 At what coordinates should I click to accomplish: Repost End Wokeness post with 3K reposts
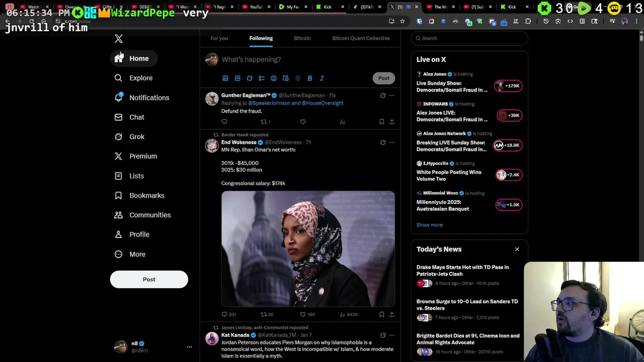click(x=267, y=315)
